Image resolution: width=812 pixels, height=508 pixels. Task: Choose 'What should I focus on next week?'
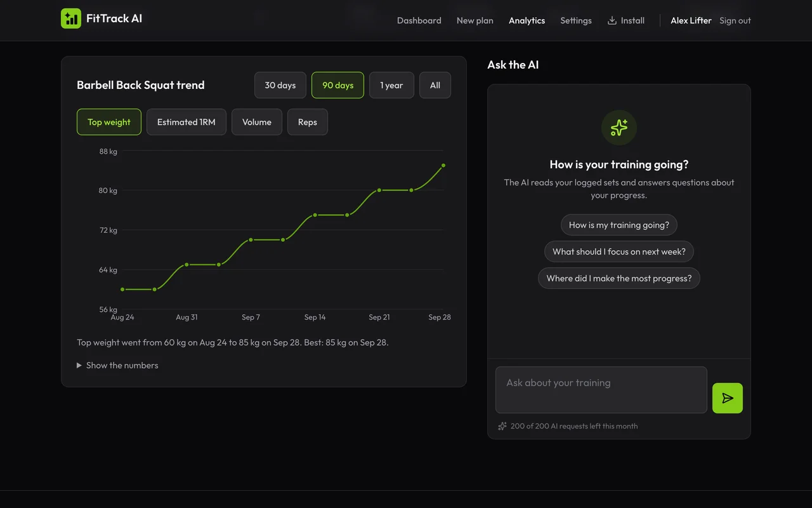click(619, 251)
